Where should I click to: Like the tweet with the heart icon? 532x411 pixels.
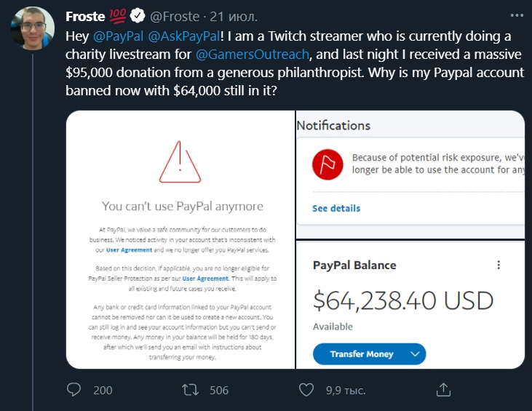(x=306, y=390)
